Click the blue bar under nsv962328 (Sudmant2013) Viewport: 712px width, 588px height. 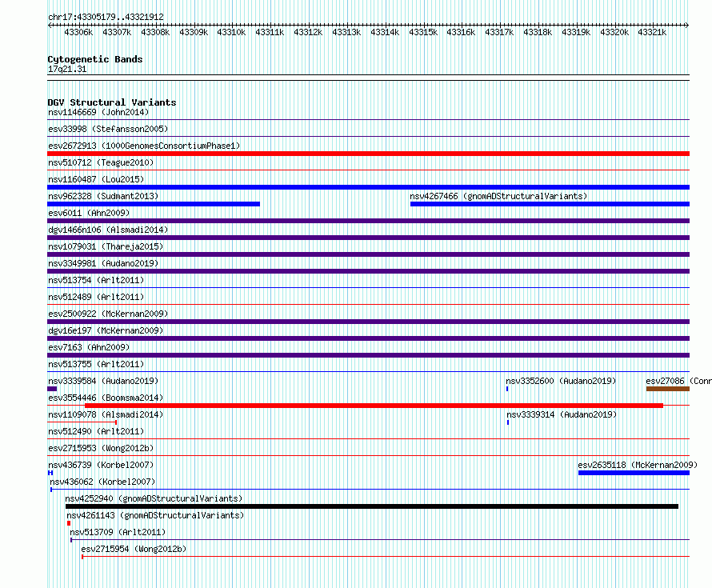pyautogui.click(x=154, y=204)
